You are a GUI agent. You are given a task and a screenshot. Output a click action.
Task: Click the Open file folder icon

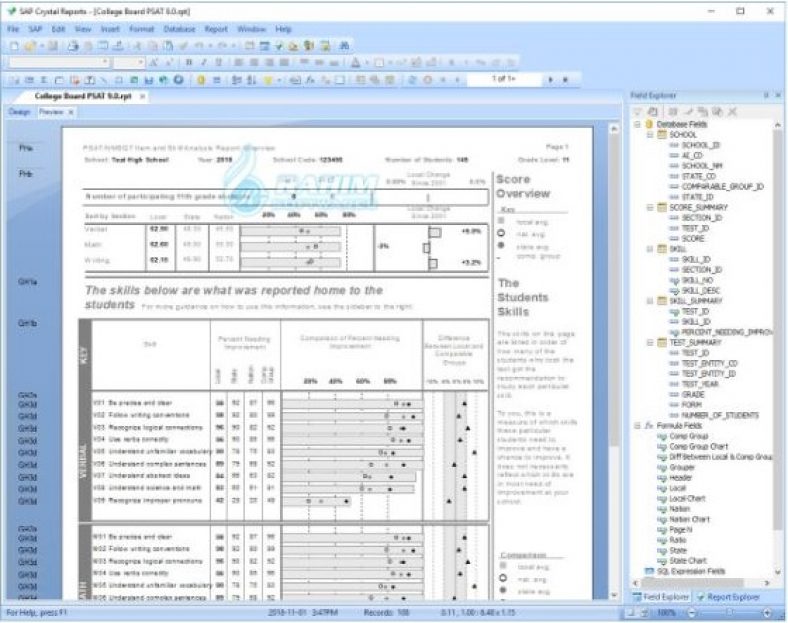[30, 46]
